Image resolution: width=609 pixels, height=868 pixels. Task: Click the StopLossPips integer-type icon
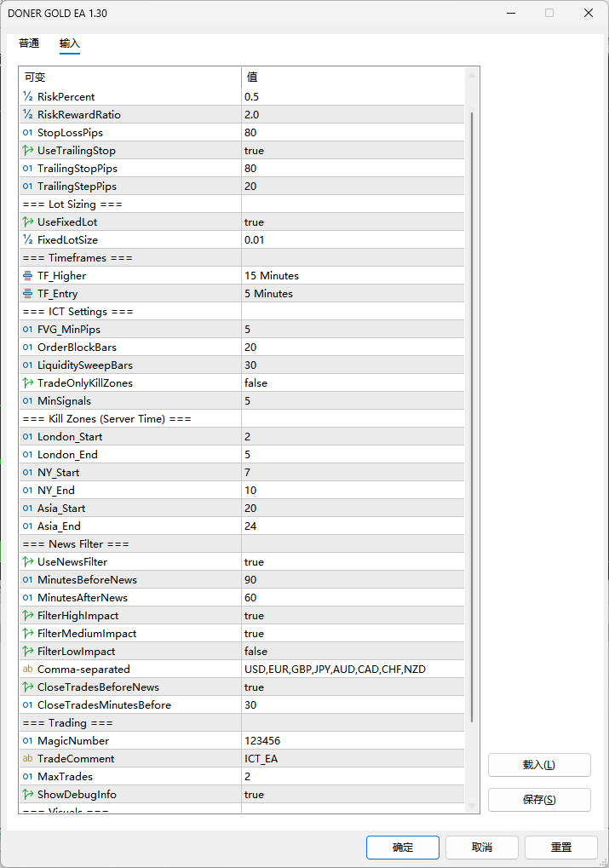point(28,133)
